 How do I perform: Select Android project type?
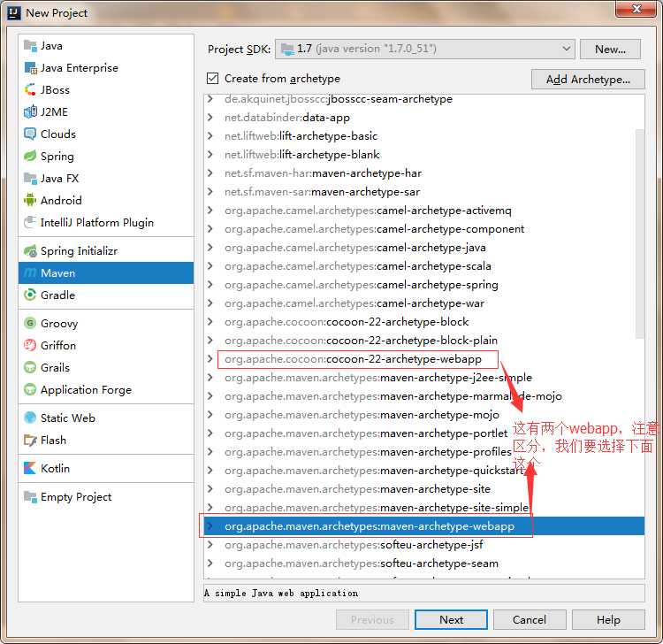point(106,200)
